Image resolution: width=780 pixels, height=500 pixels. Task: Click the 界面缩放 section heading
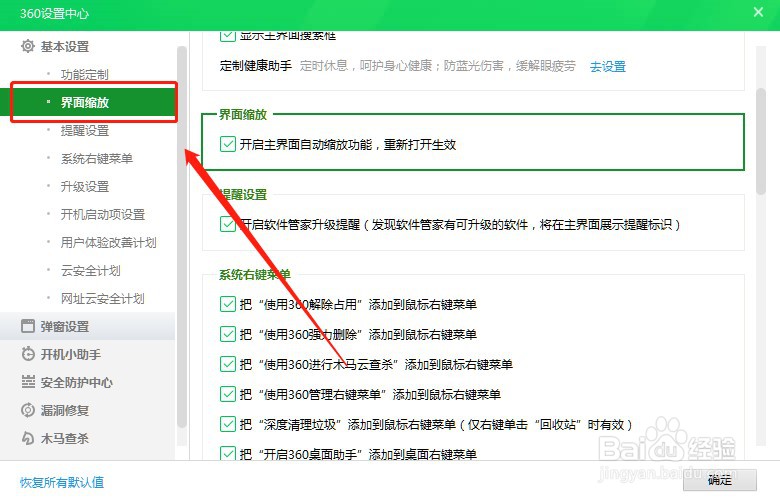tap(243, 114)
